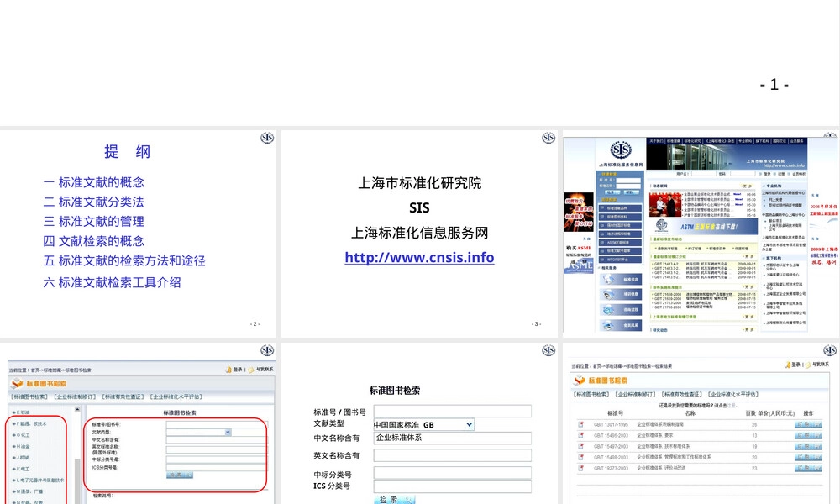Click the outline item 四 文献检索的概念
Image resolution: width=840 pixels, height=504 pixels.
tap(94, 241)
